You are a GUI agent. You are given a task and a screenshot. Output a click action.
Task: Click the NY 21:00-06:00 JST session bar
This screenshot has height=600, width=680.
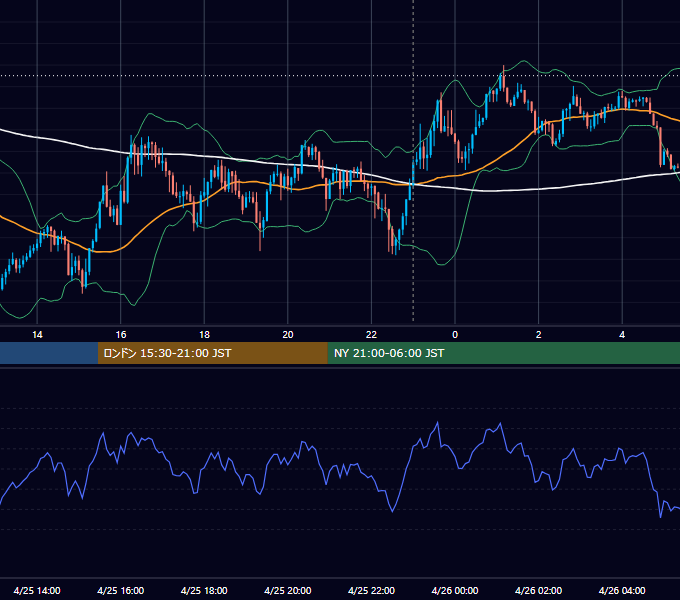click(503, 353)
